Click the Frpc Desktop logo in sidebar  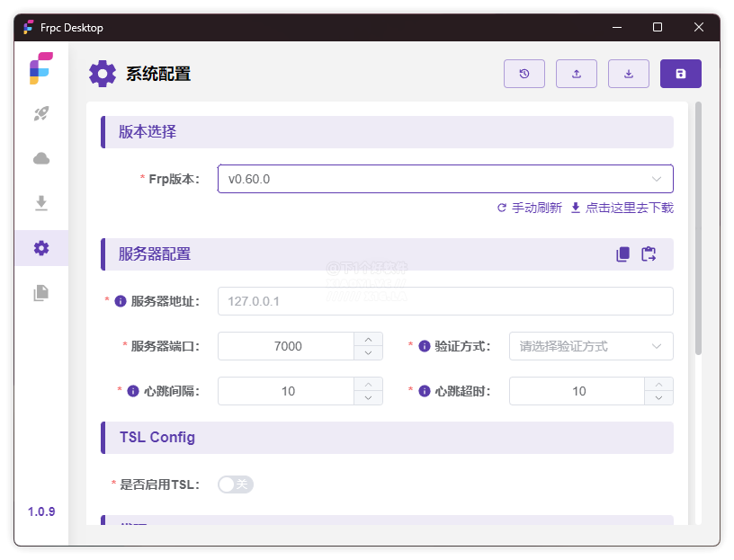tap(40, 67)
